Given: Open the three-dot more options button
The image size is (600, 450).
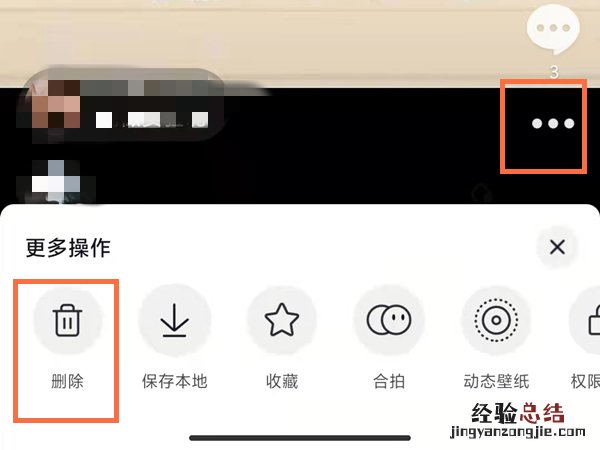Looking at the screenshot, I should [553, 123].
